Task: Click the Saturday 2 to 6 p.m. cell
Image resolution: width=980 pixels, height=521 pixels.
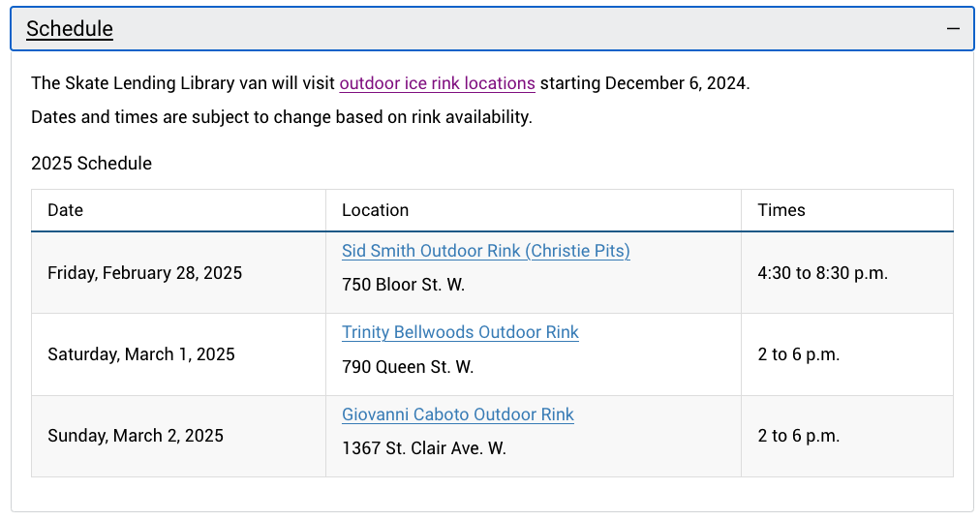Action: (x=847, y=354)
